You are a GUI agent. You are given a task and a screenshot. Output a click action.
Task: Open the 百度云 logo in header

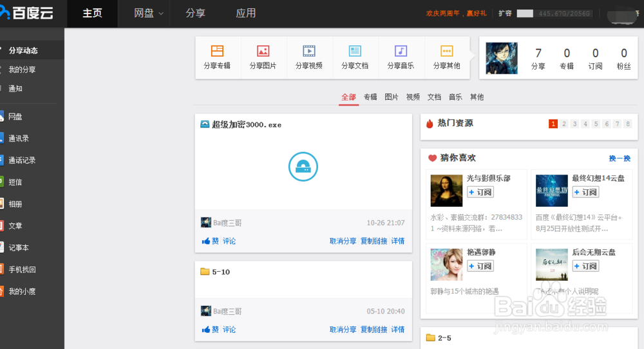(26, 13)
